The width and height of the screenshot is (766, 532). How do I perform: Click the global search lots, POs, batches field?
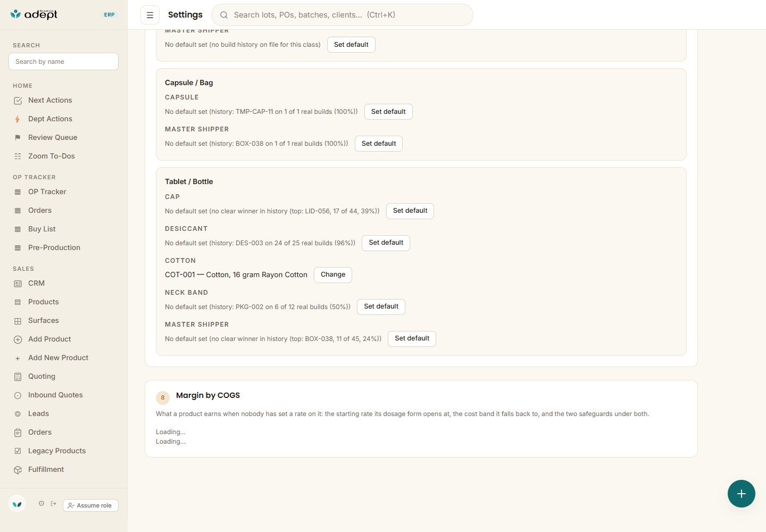[342, 15]
